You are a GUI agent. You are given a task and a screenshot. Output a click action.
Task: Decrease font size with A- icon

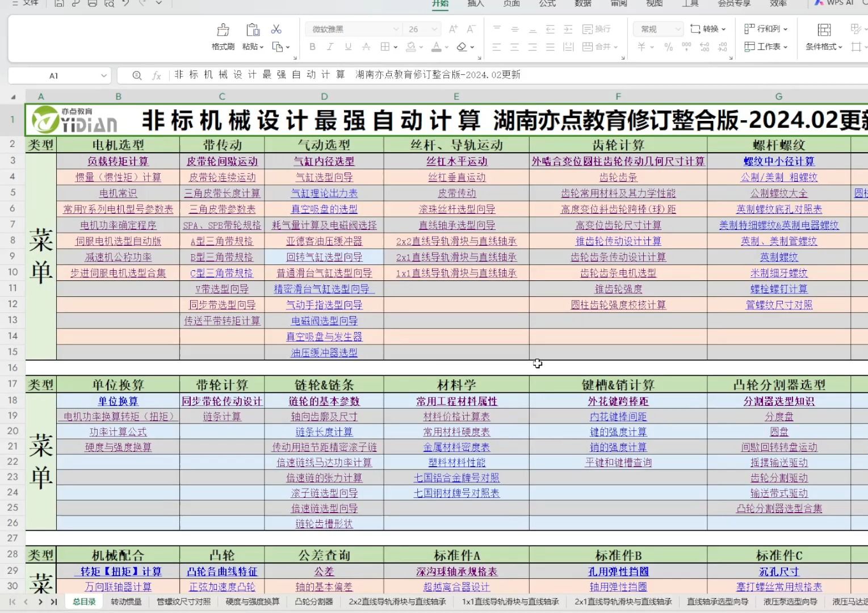471,29
